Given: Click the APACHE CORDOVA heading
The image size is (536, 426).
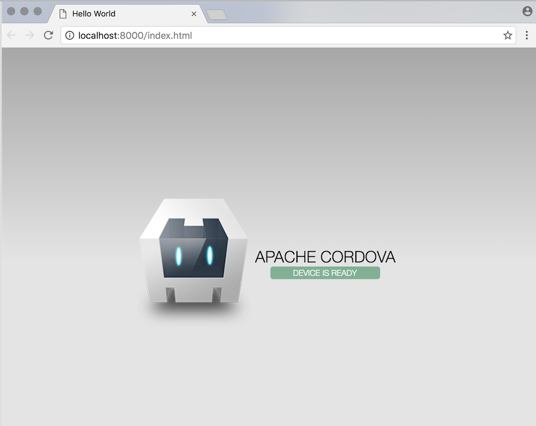Looking at the screenshot, I should coord(325,257).
